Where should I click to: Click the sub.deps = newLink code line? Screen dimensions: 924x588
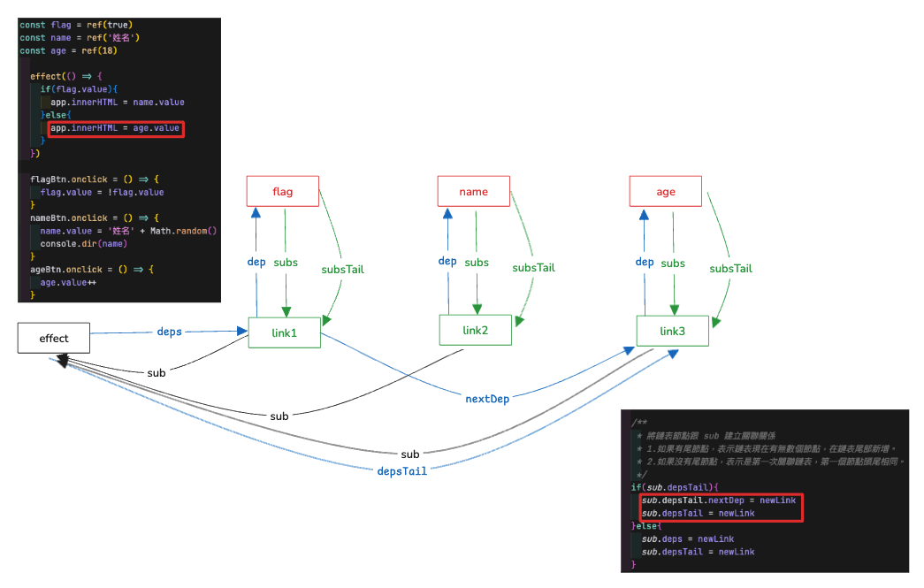688,539
